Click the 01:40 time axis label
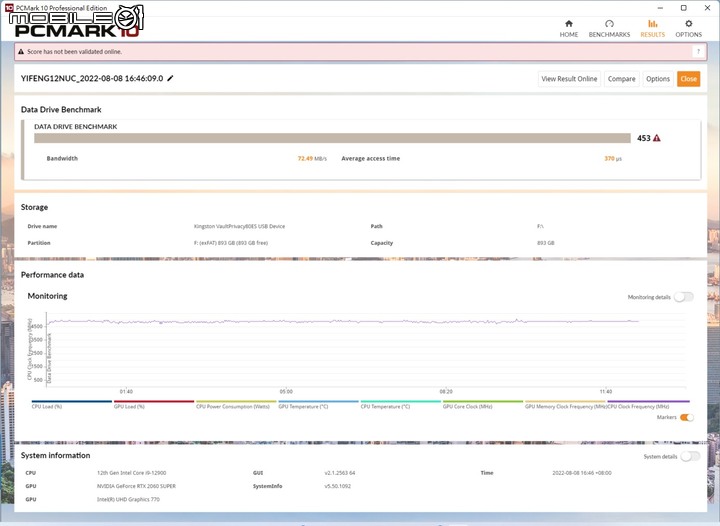The image size is (720, 526). tap(126, 392)
